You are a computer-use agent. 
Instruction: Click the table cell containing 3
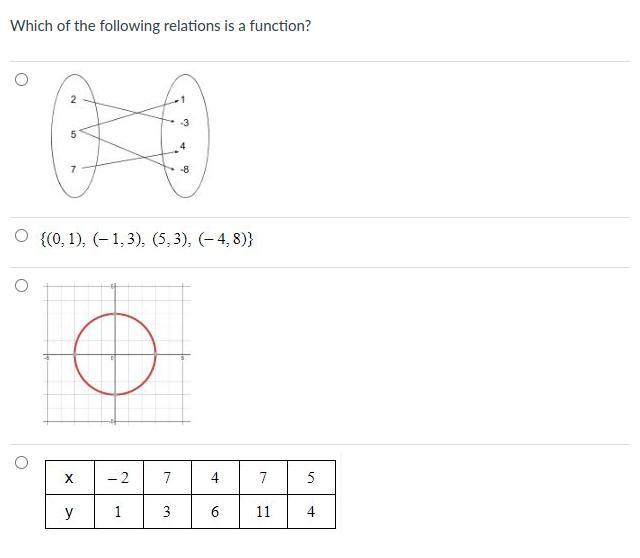(166, 512)
